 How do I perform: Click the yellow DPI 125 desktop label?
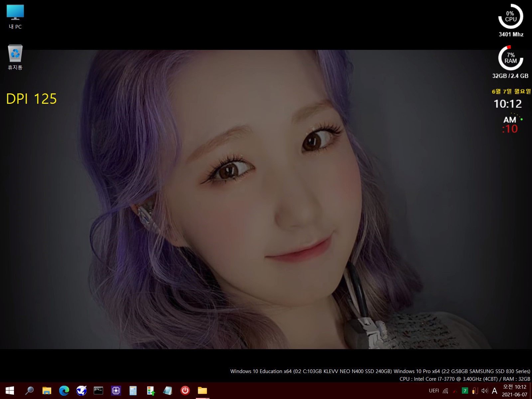(32, 99)
